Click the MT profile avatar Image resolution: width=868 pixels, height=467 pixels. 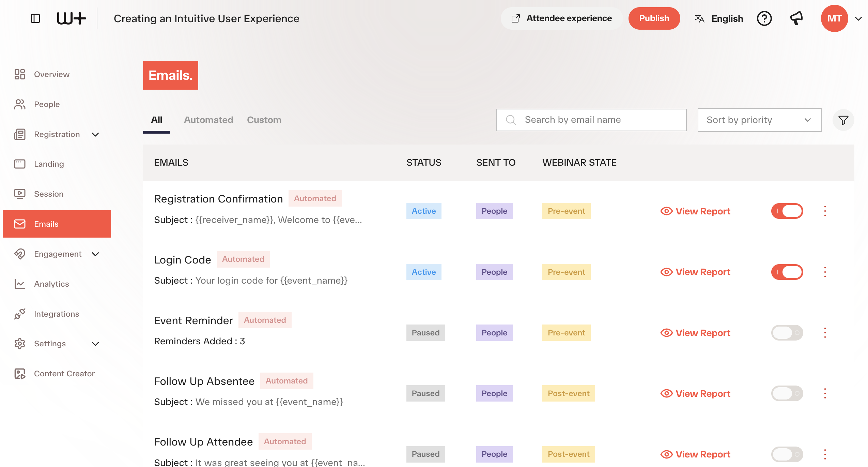pyautogui.click(x=834, y=18)
